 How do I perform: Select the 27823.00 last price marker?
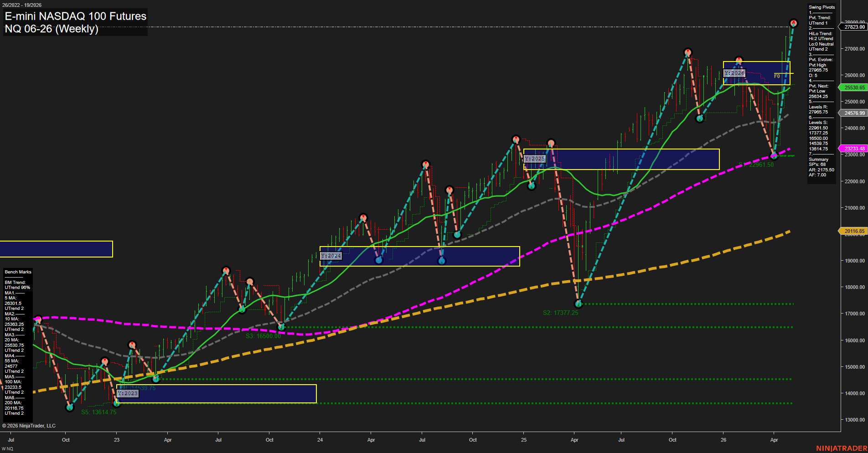[854, 27]
